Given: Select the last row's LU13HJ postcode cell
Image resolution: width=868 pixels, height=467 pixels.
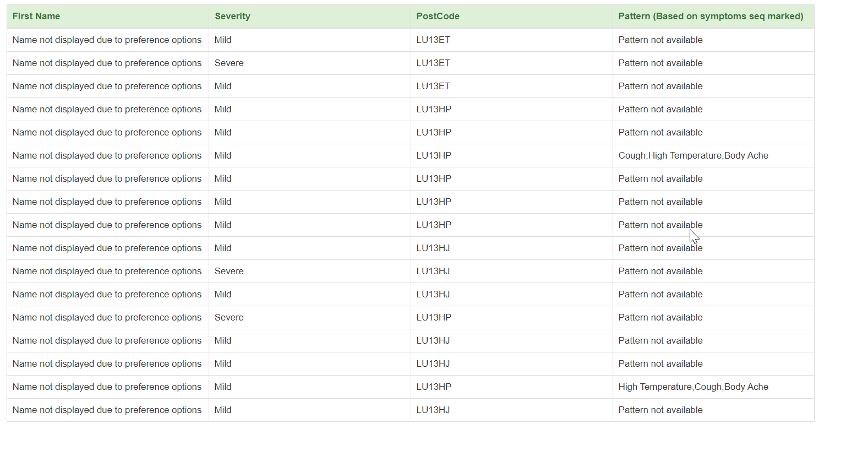Looking at the screenshot, I should pyautogui.click(x=512, y=410).
